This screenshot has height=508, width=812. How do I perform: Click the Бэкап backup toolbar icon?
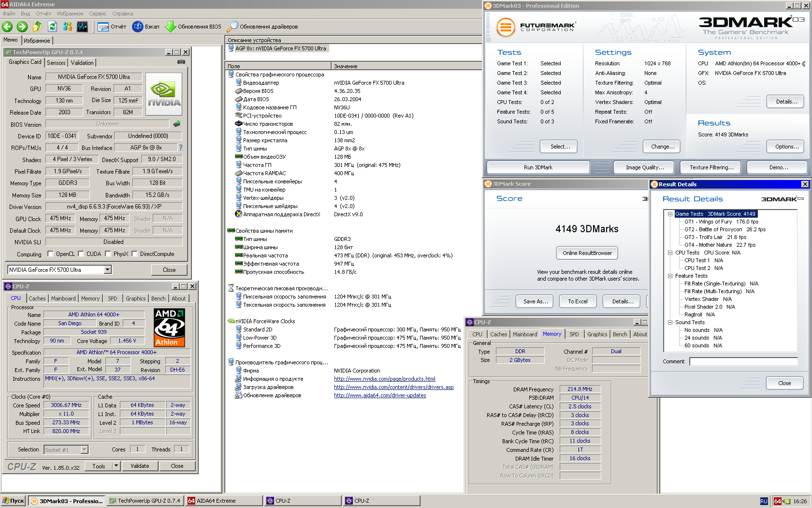[138, 27]
